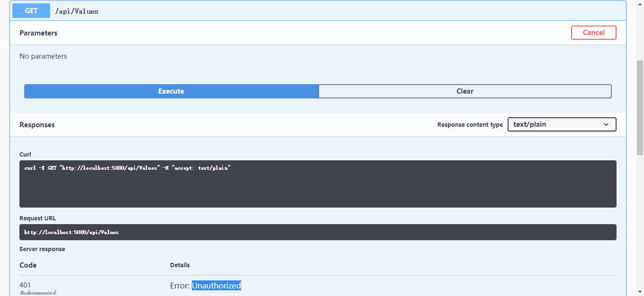Click the Responses section heading
Viewport: 644px width, 296px height.
tap(37, 125)
